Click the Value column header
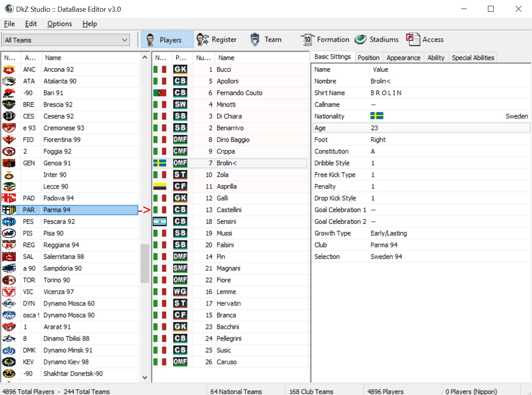This screenshot has width=532, height=395. pyautogui.click(x=450, y=69)
